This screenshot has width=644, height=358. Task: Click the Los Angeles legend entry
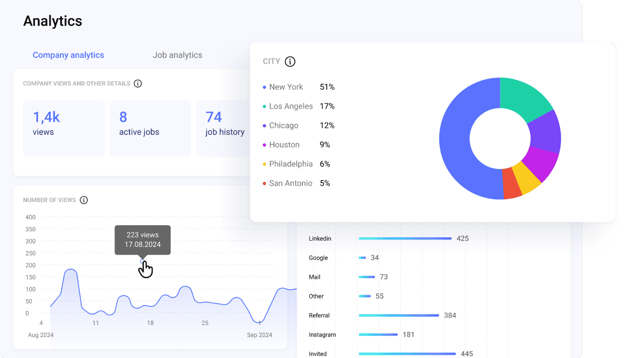pos(291,106)
